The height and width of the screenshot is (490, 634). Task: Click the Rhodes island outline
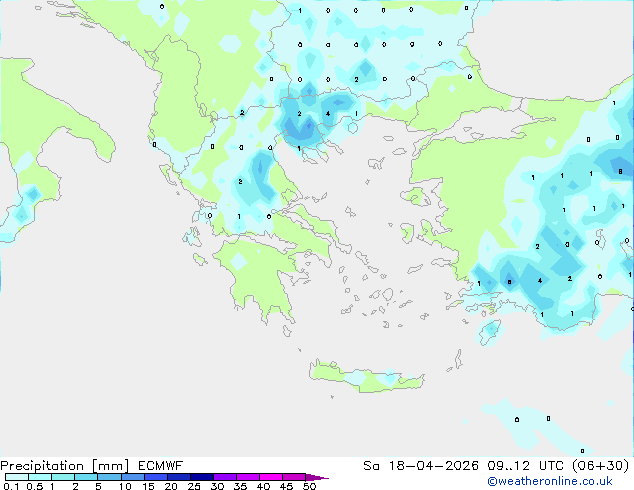(490, 332)
